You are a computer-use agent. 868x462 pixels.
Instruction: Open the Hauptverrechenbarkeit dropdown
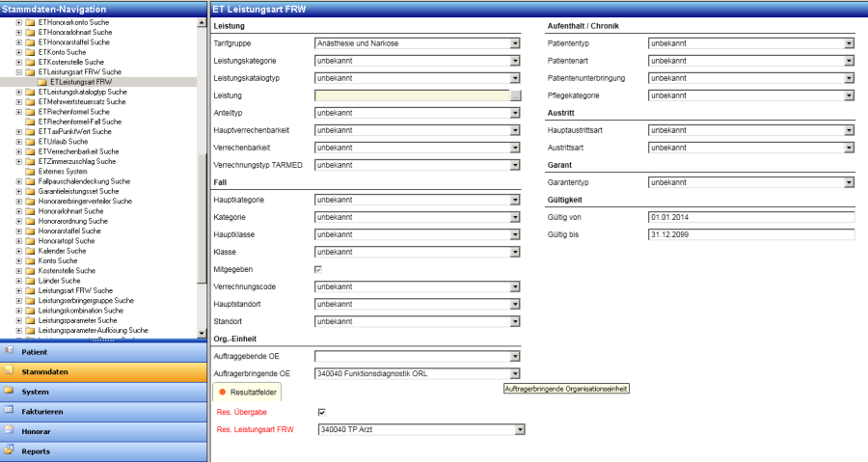515,130
